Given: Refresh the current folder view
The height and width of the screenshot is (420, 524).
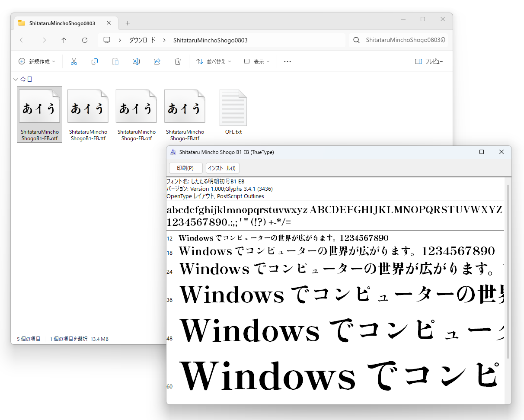Looking at the screenshot, I should [x=85, y=40].
